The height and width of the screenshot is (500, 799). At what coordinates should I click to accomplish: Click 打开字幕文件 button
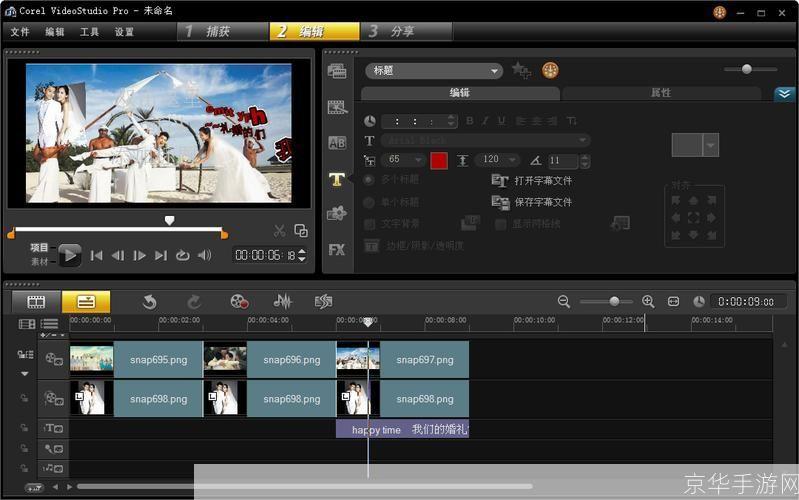pos(543,181)
